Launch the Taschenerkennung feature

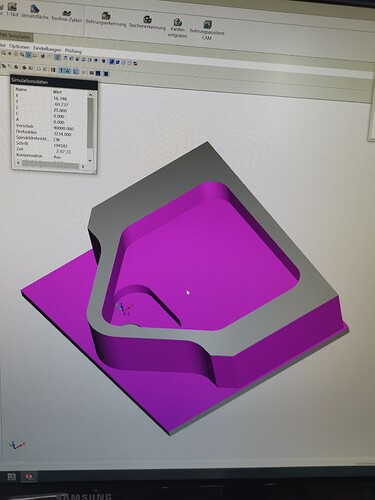coord(147,23)
